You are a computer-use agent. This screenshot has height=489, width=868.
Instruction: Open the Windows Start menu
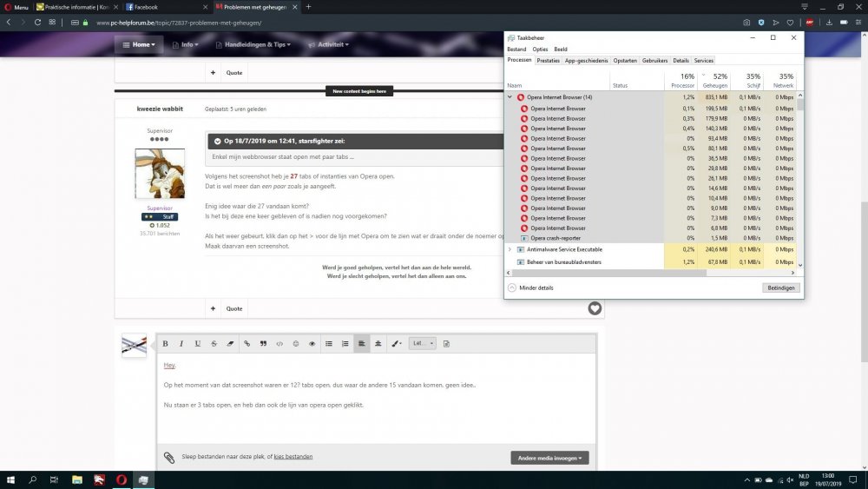tap(10, 479)
